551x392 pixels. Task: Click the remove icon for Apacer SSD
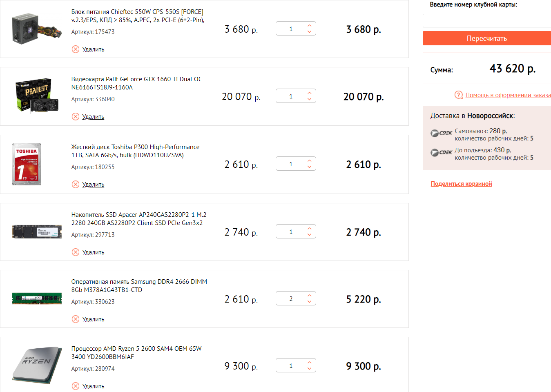click(76, 252)
